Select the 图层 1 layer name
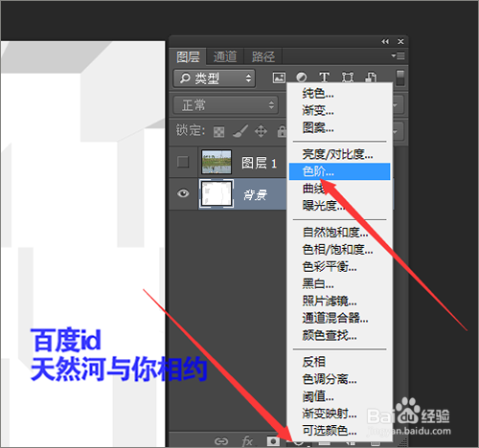 pos(259,163)
